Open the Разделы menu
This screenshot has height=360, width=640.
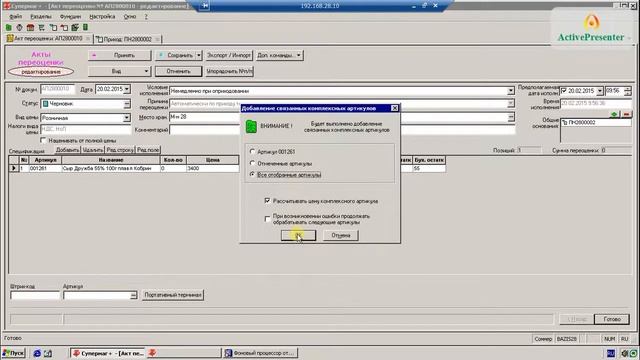[41, 16]
